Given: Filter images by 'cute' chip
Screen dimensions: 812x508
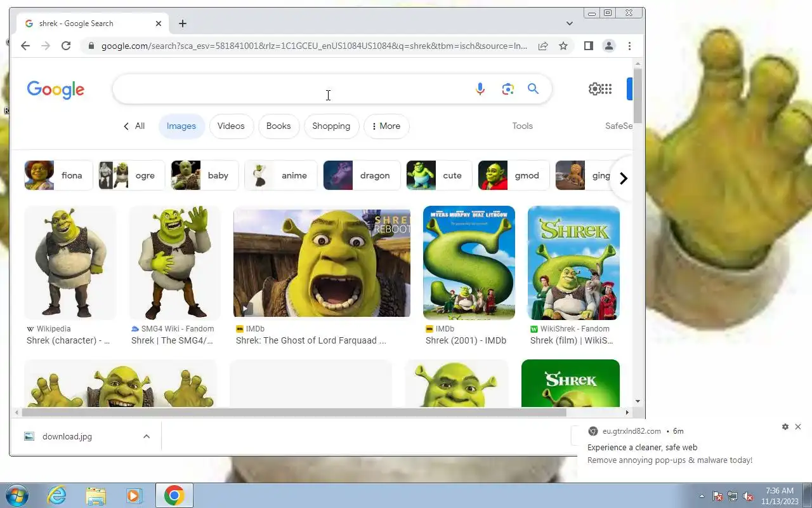Looking at the screenshot, I should [x=439, y=175].
